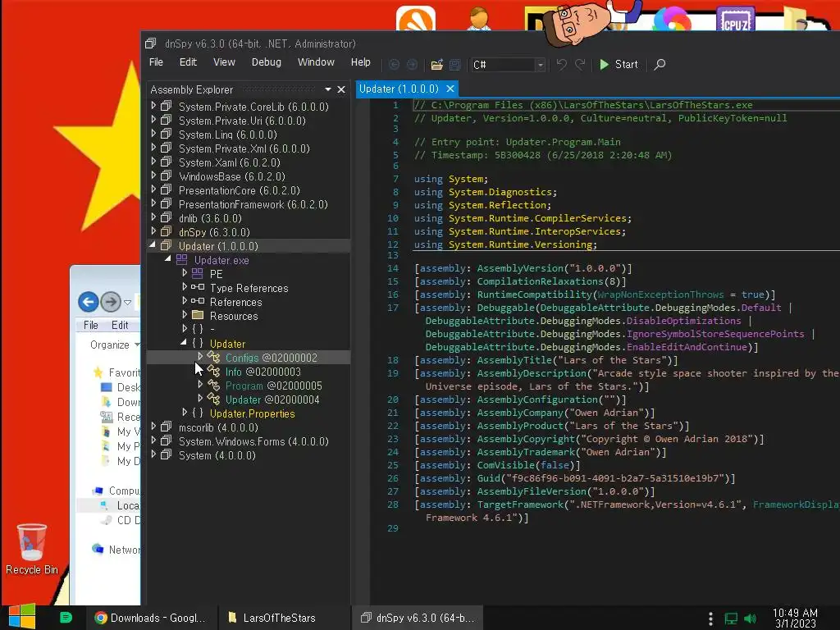Collapse the Updater namespace node

pos(183,342)
